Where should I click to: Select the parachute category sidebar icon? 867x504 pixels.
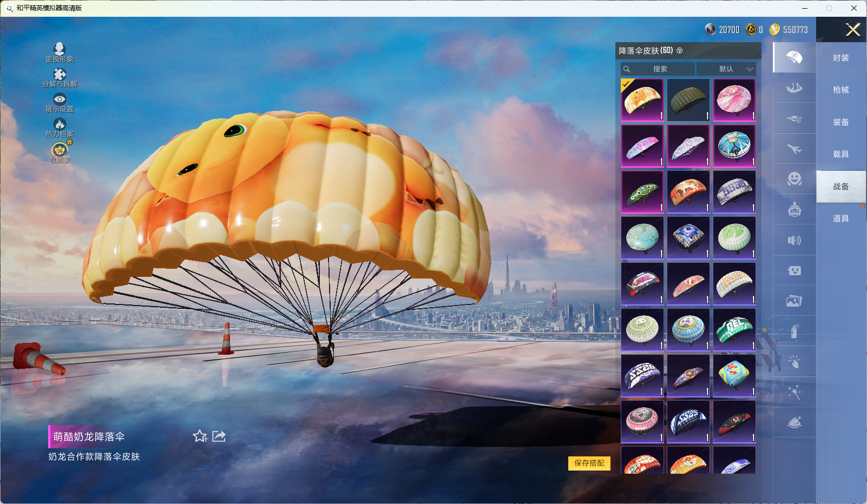(x=794, y=57)
